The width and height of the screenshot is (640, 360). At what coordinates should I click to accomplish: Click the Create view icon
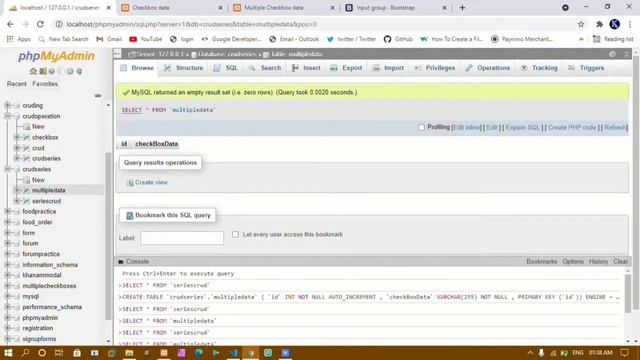click(x=130, y=182)
